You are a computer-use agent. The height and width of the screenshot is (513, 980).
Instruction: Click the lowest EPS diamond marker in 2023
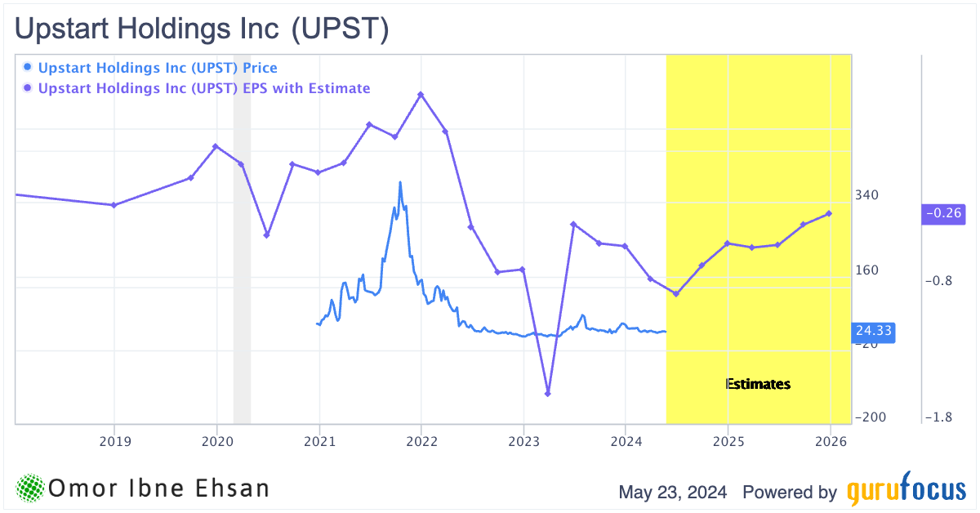[548, 394]
